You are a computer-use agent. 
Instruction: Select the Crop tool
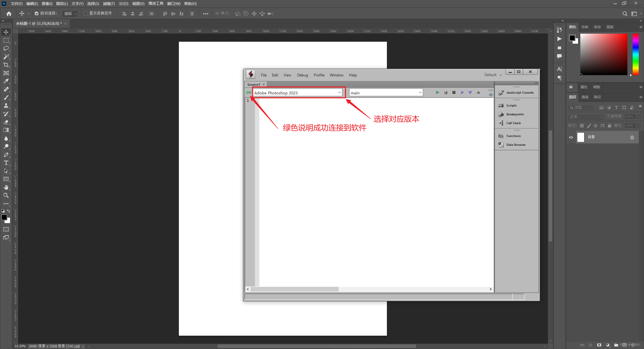pos(6,65)
